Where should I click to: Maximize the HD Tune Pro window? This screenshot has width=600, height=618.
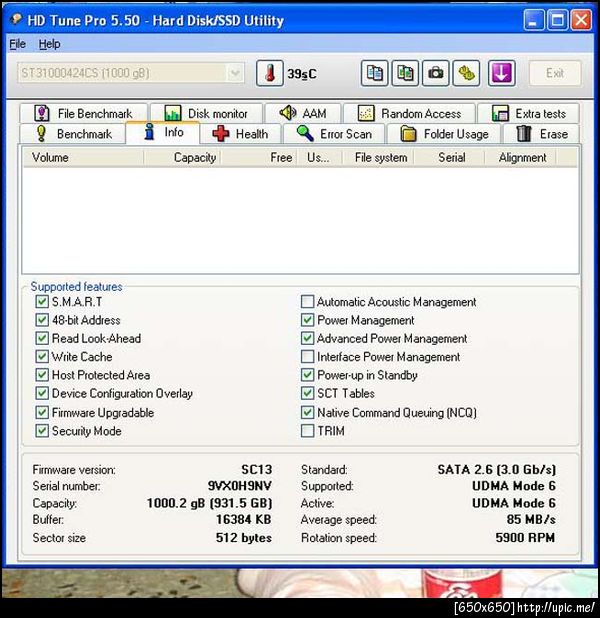tap(557, 20)
